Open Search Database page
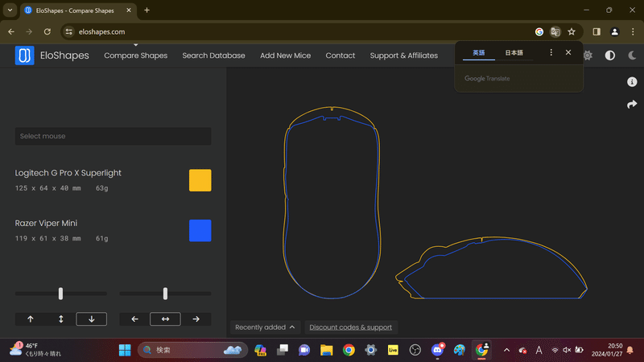 pos(213,56)
